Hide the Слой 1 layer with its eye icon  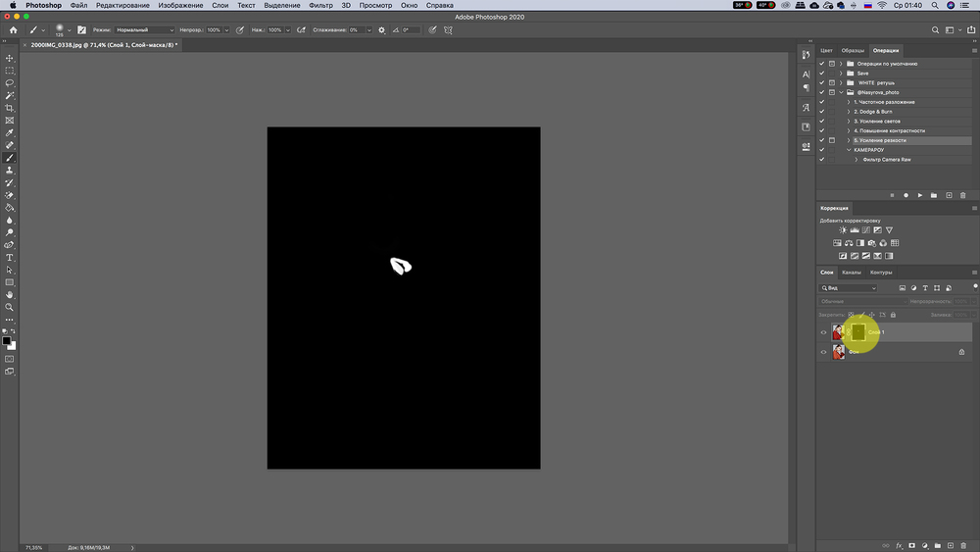click(x=823, y=332)
